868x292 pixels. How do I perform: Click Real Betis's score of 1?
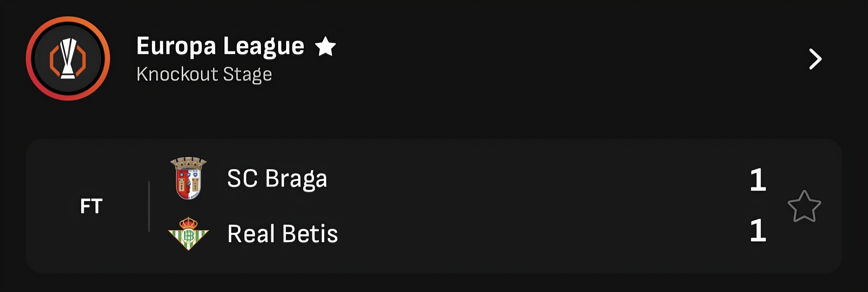click(758, 230)
